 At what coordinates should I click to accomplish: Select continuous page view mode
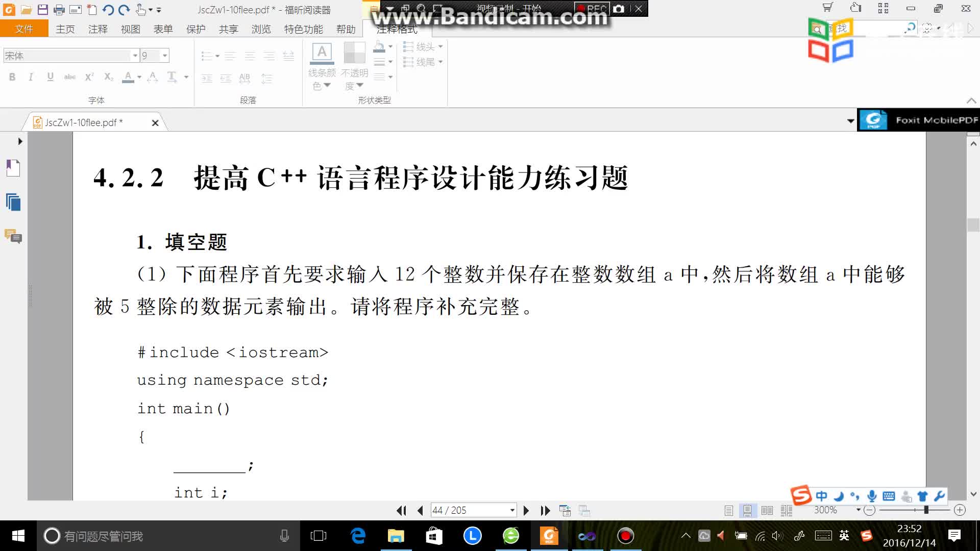[747, 510]
